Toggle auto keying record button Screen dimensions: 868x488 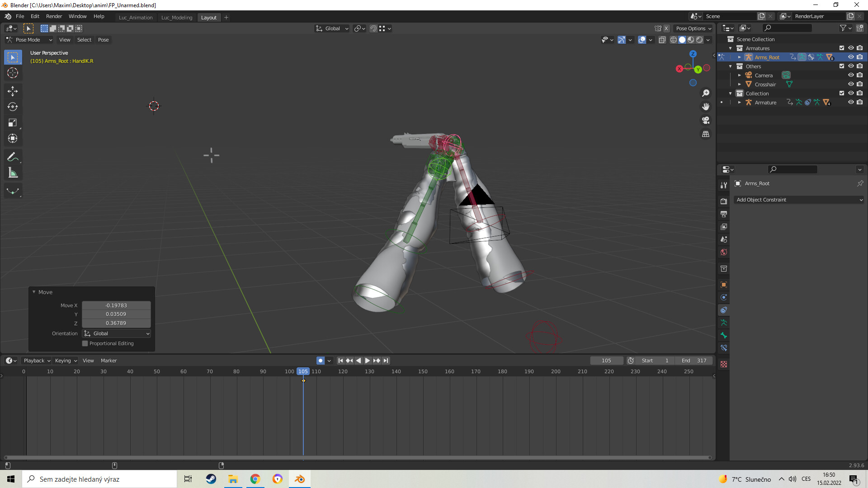tap(321, 361)
